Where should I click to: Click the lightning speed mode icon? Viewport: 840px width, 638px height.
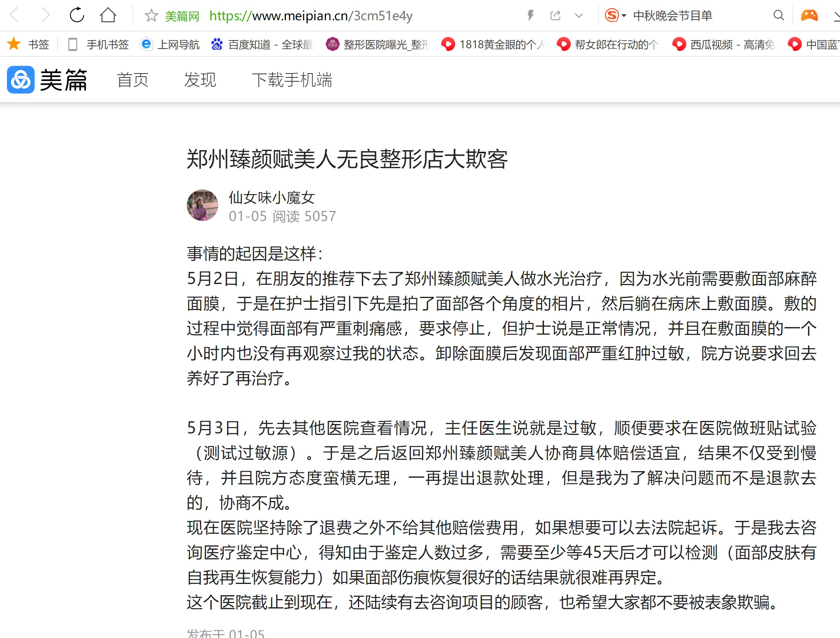pyautogui.click(x=530, y=16)
